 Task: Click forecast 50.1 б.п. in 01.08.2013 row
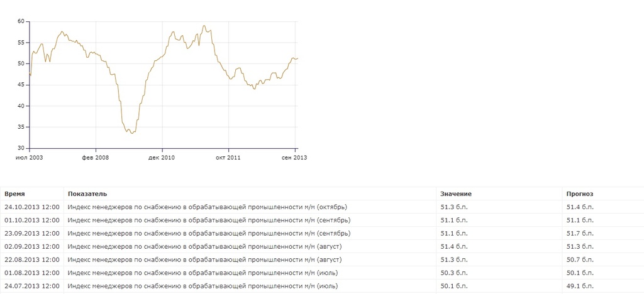coord(580,273)
